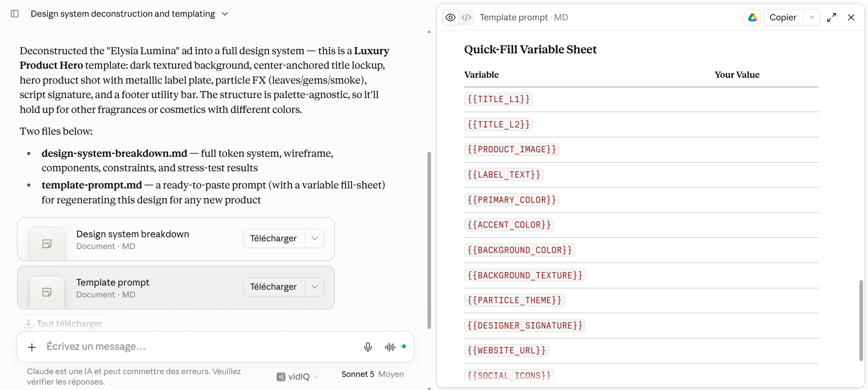Click the artifact panel vertical scrollbar
868x390 pixels.
pyautogui.click(x=861, y=320)
